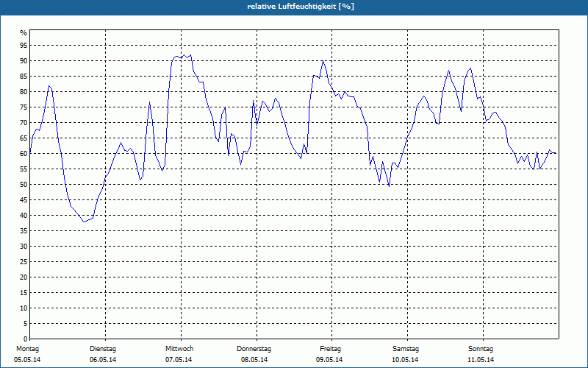Click the y-axis value '20'
Image resolution: width=588 pixels, height=368 pixels.
pos(24,277)
